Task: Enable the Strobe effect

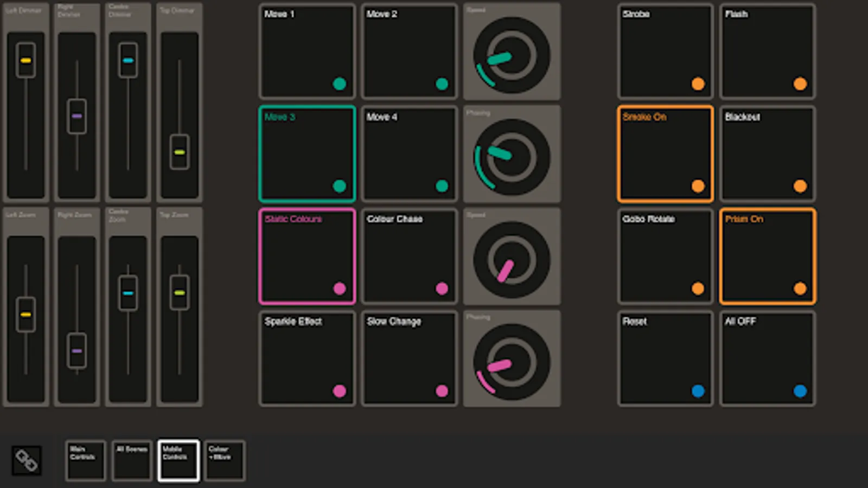Action: coord(665,50)
